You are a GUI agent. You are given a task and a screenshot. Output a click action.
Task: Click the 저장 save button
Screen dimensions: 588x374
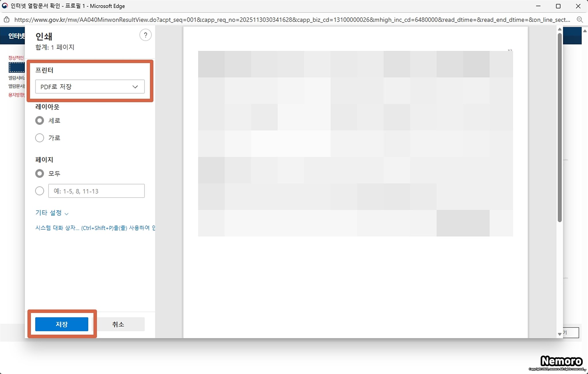pyautogui.click(x=61, y=324)
